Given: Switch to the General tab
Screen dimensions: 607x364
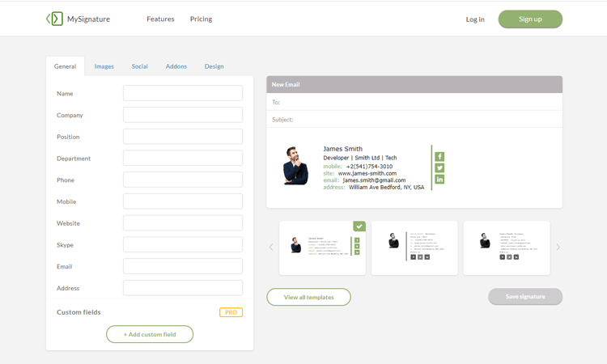Looking at the screenshot, I should pyautogui.click(x=65, y=66).
